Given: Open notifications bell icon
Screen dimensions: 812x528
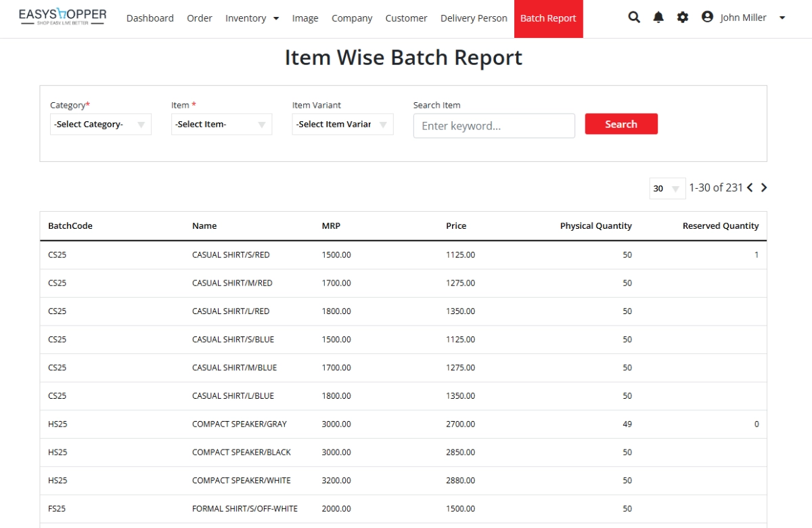Looking at the screenshot, I should coord(658,18).
